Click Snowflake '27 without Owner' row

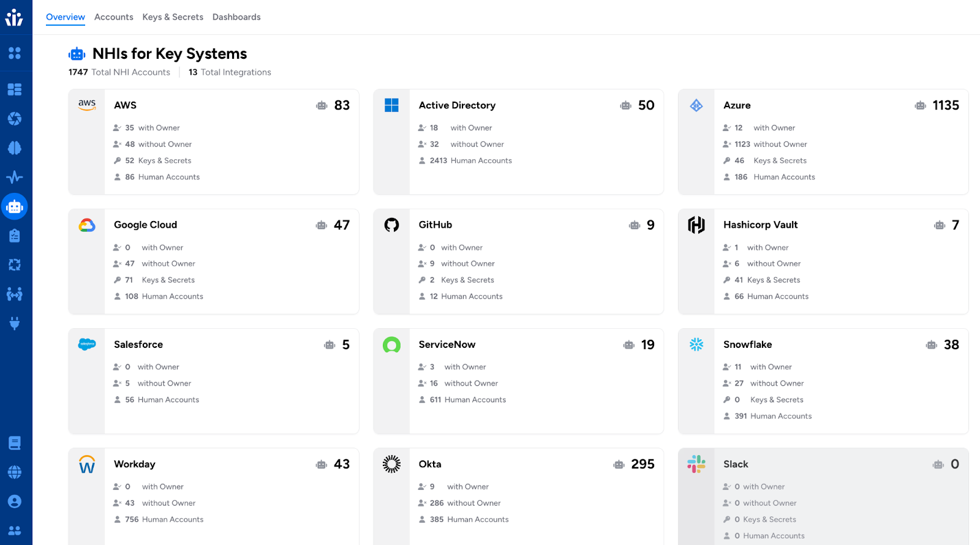click(x=763, y=383)
